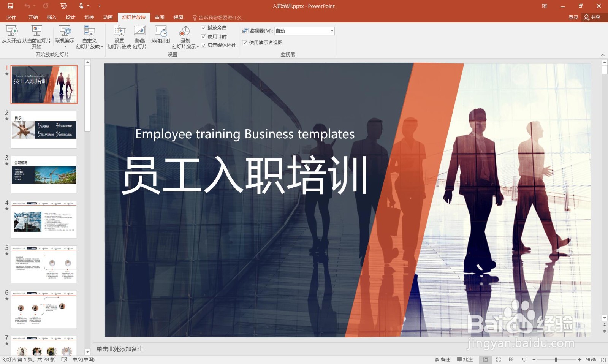Open Present Online (联机演示)

pyautogui.click(x=65, y=37)
